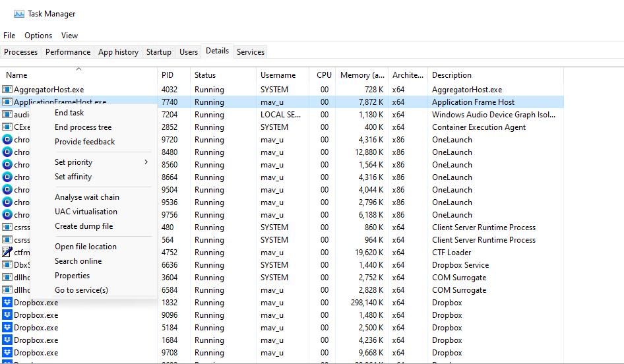Open the View menu
This screenshot has width=624, height=364.
(69, 36)
